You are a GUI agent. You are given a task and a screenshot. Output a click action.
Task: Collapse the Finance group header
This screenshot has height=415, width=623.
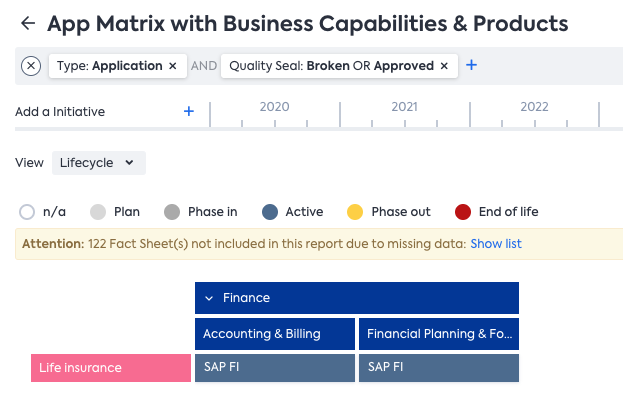click(x=209, y=298)
